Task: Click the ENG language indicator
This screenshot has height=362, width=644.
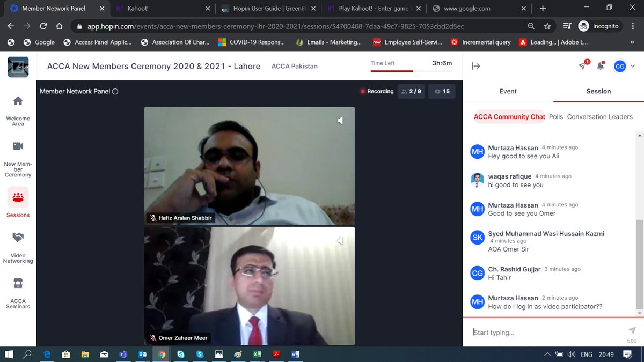Action: click(x=587, y=354)
